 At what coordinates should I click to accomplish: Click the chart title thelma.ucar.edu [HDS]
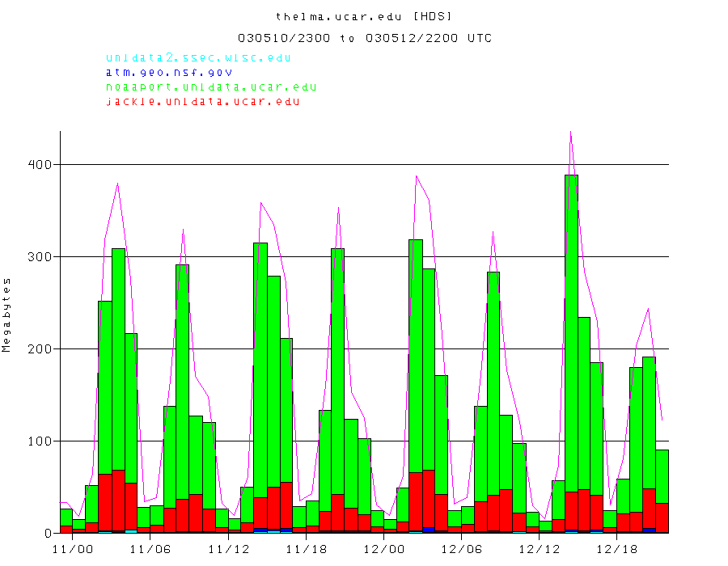click(364, 16)
